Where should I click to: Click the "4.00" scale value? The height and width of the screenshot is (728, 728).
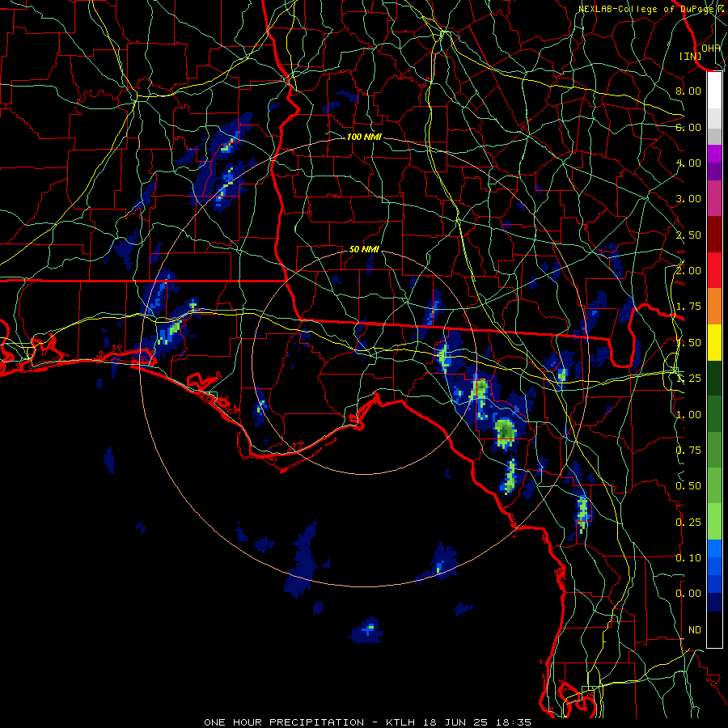click(688, 163)
